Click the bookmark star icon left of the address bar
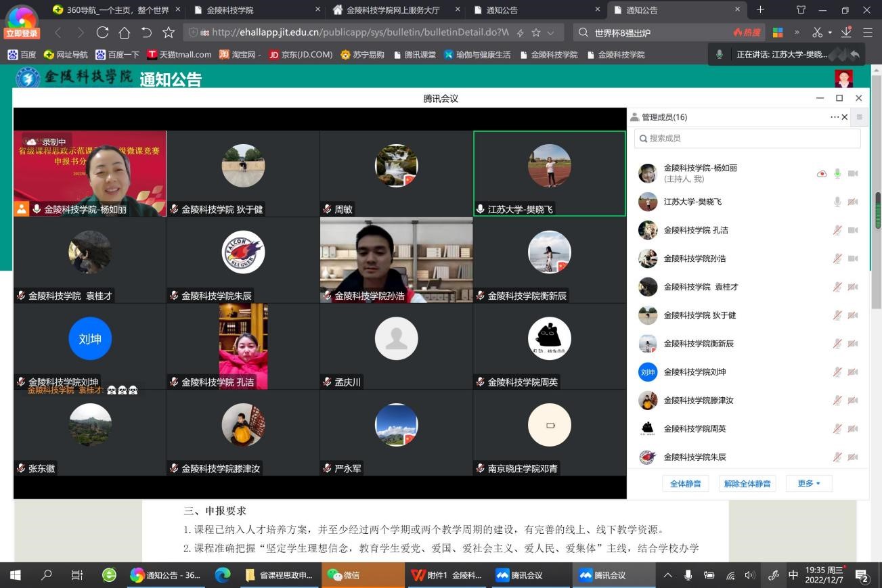This screenshot has height=588, width=882. (168, 32)
